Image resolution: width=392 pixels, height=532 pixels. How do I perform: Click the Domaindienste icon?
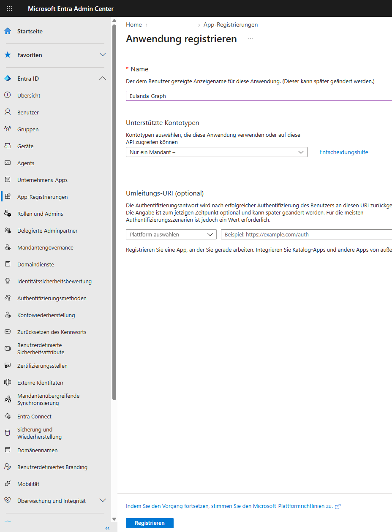coord(8,264)
